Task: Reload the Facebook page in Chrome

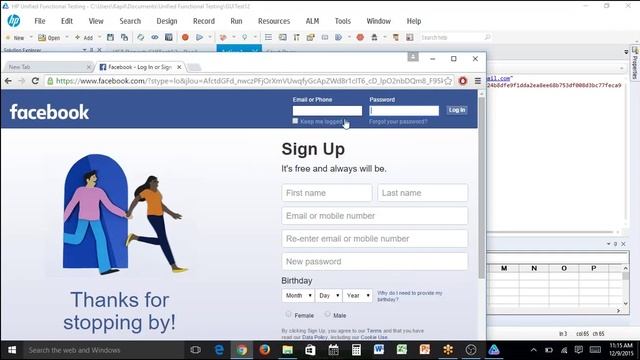Action: tap(36, 81)
